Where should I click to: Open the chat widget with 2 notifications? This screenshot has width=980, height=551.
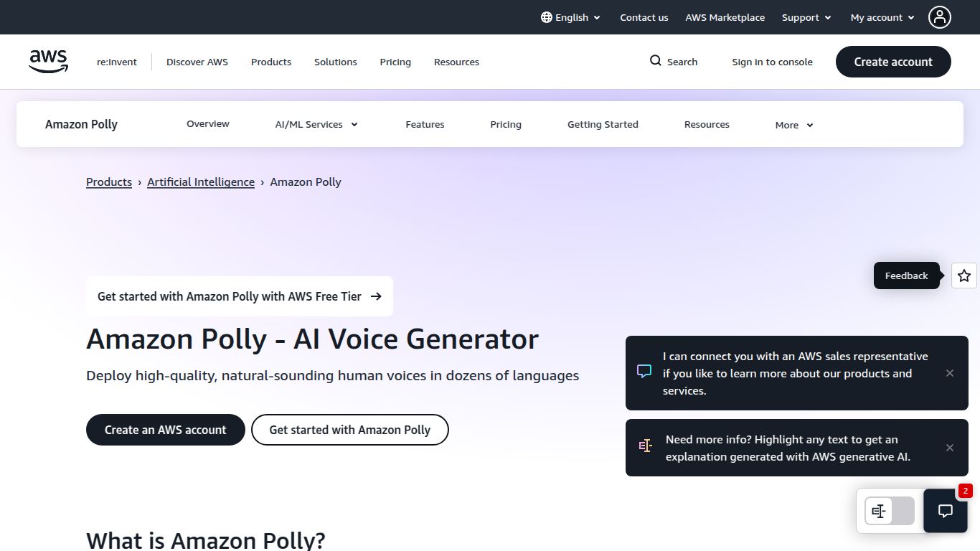point(945,511)
